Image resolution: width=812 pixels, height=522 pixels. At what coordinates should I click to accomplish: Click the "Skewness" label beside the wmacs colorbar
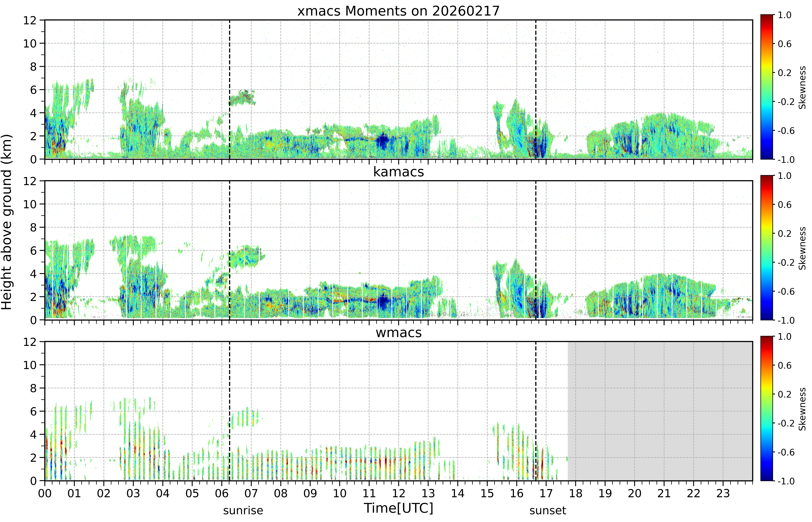click(802, 409)
